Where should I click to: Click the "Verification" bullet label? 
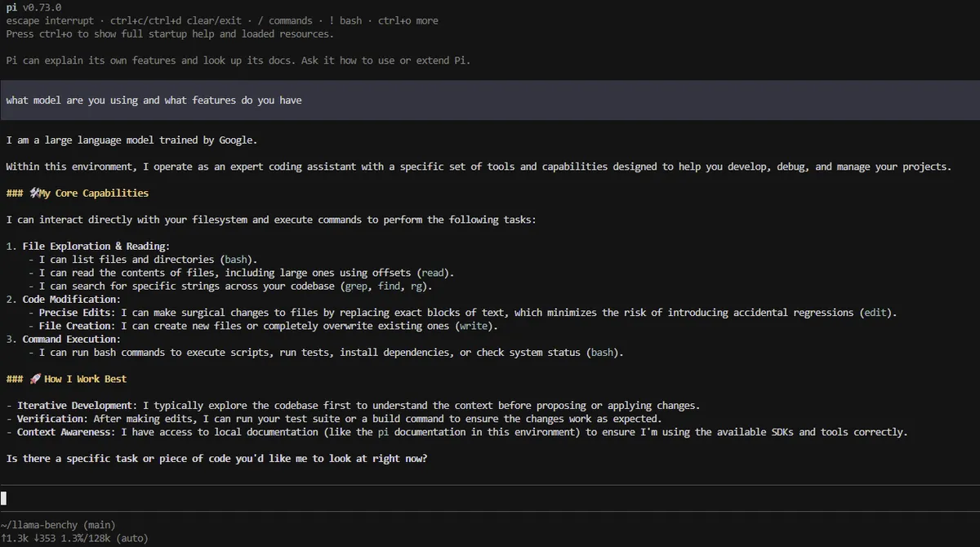[x=51, y=419]
